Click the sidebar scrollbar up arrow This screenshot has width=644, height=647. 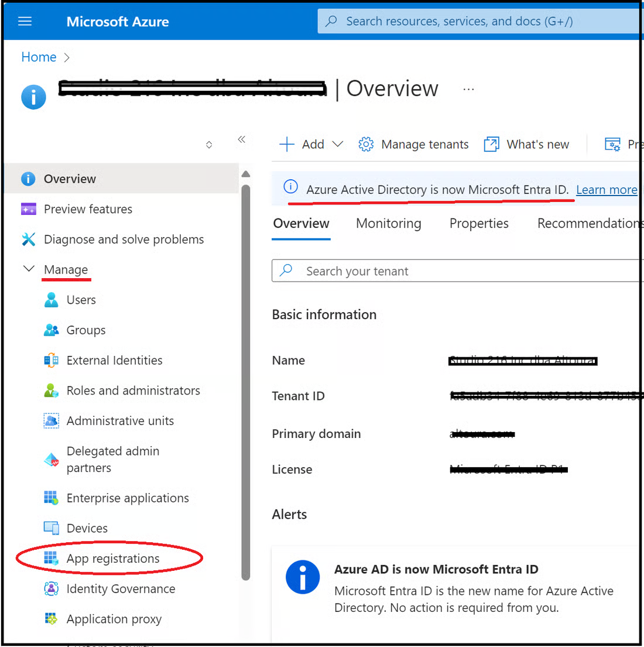[245, 174]
